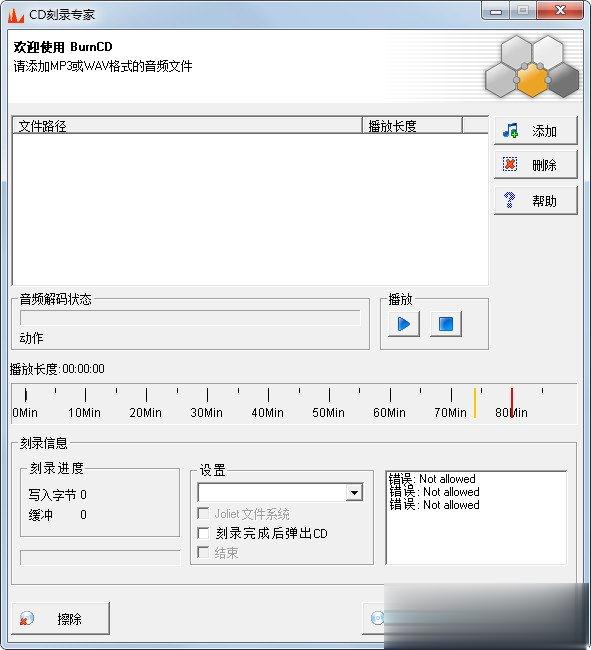Screen dimensions: 591x650
Task: Click the 删除 (delete) button
Action: coord(535,165)
